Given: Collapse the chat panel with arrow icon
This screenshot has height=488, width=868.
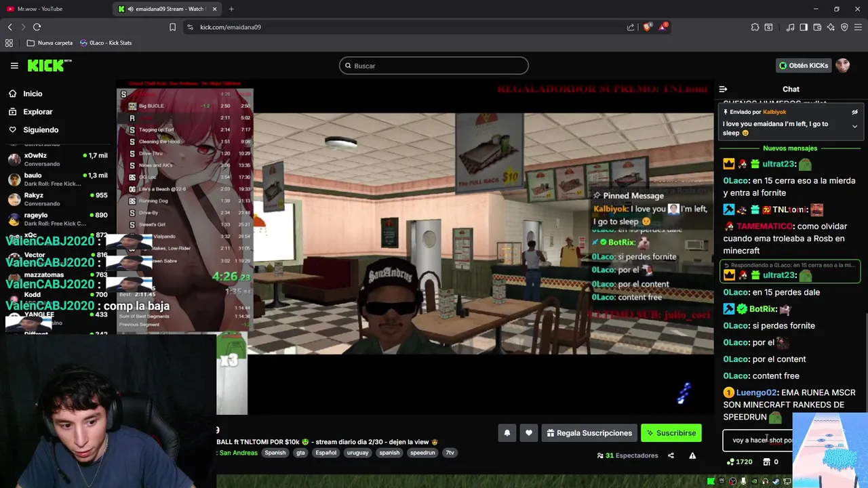Looking at the screenshot, I should point(723,89).
